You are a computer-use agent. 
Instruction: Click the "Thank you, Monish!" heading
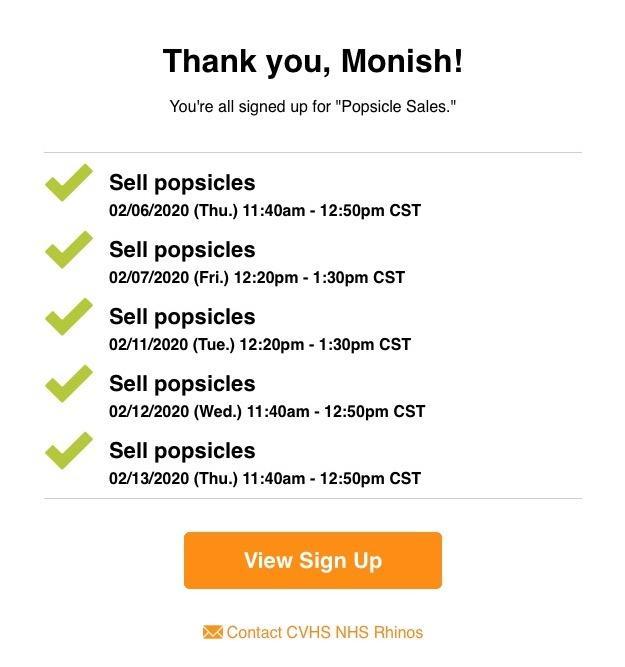coord(313,62)
